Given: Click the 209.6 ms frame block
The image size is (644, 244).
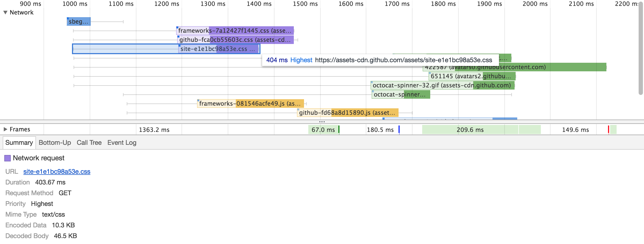Looking at the screenshot, I should (470, 130).
